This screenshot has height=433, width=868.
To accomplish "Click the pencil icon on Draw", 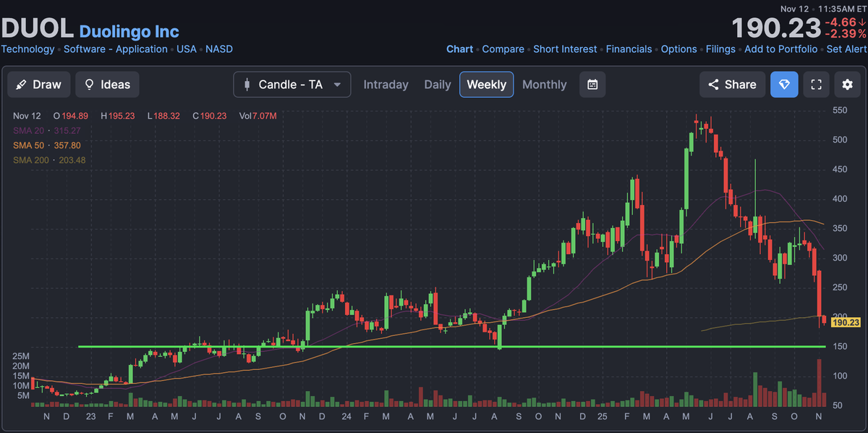I will coord(22,85).
